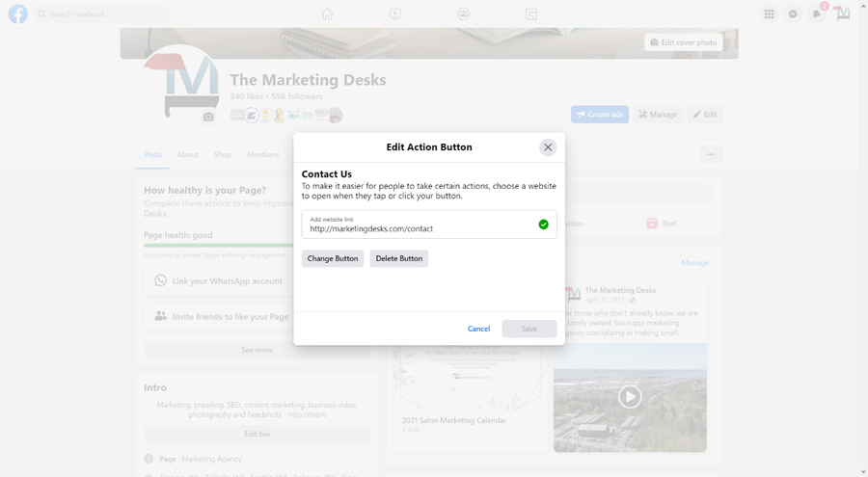Open the Video (Watch) icon

(395, 13)
